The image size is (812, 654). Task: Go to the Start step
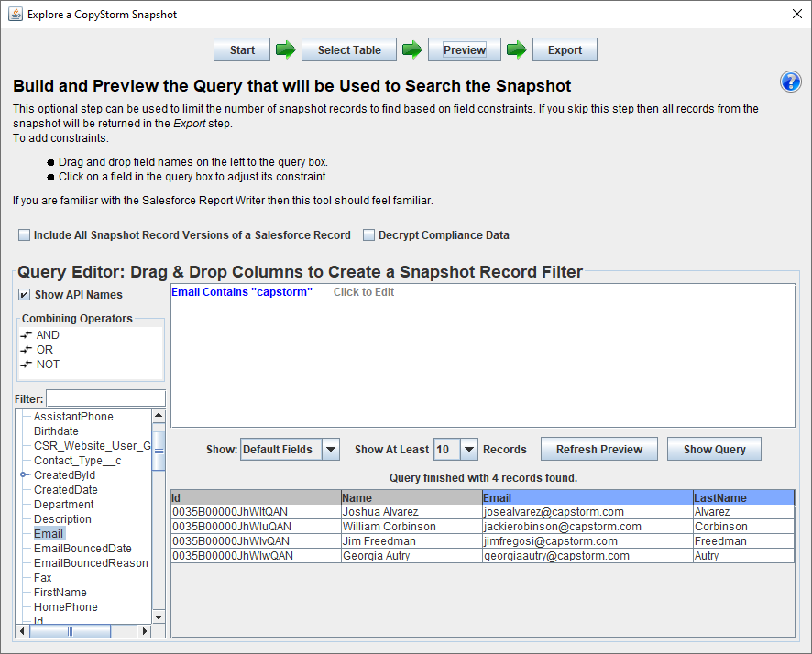(242, 49)
